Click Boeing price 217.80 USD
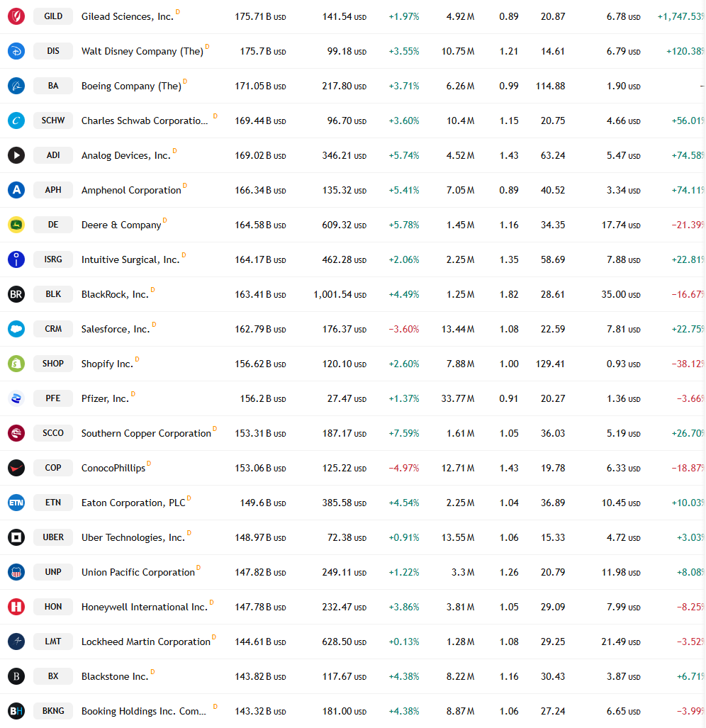Screen dimensions: 706x728 click(x=344, y=86)
